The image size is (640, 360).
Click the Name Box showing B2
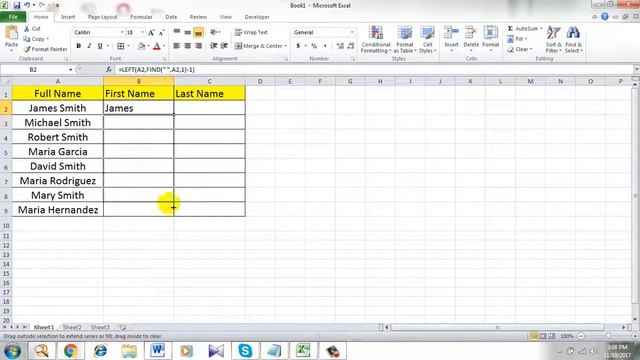[33, 70]
